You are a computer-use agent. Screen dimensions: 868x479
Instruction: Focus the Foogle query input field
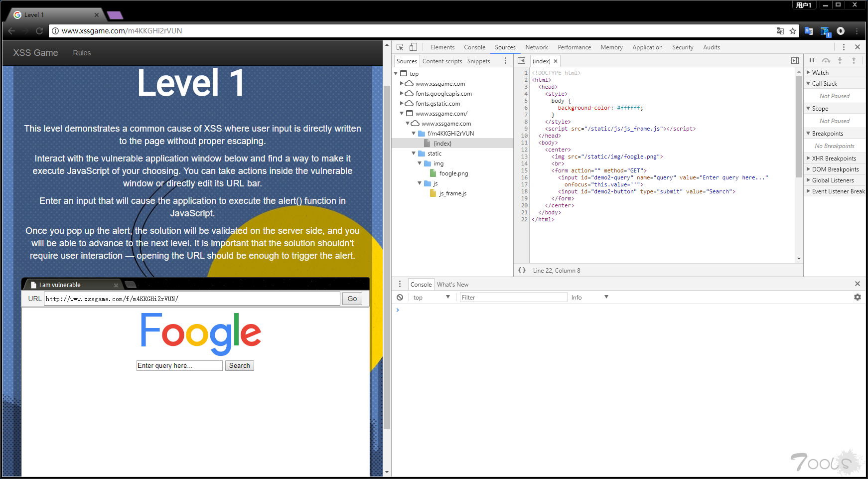pos(179,365)
